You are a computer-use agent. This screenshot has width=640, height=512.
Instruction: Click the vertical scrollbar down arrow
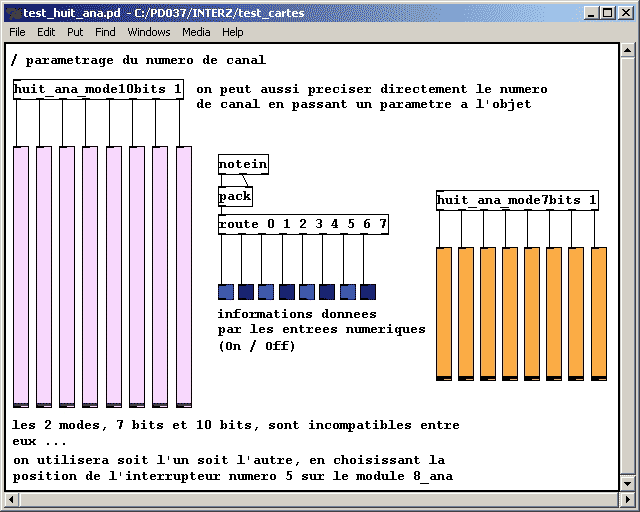[625, 483]
